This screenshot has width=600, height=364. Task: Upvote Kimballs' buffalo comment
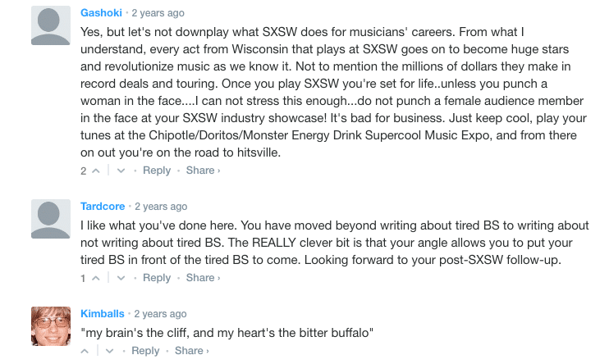[86, 351]
